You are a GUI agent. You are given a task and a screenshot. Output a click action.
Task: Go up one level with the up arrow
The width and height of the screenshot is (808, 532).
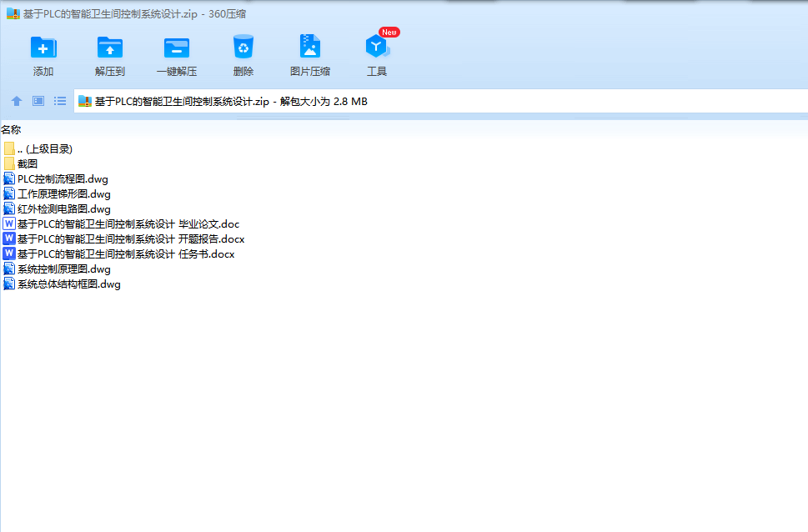point(17,101)
